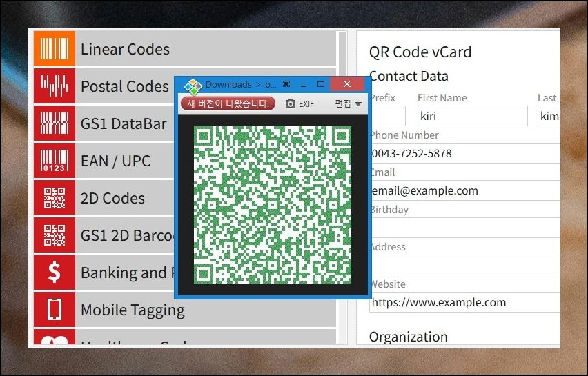This screenshot has width=588, height=376.
Task: Click the Postal Codes icon
Action: (55, 86)
